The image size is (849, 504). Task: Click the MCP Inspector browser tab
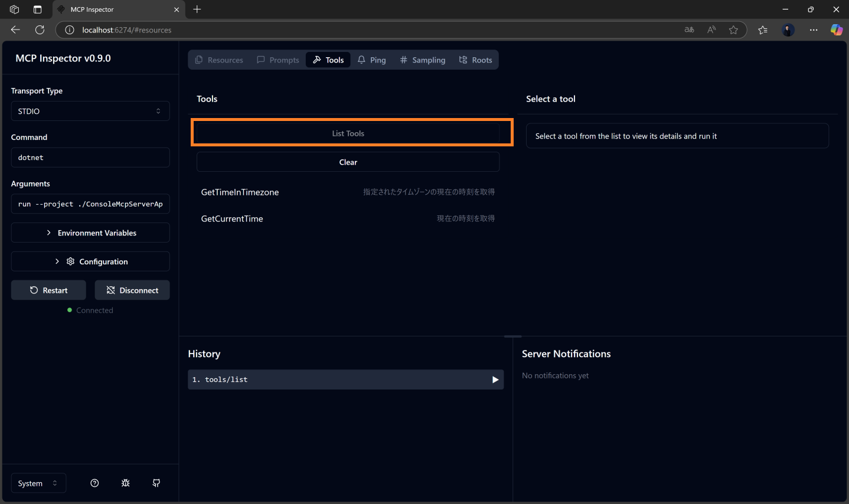(118, 9)
